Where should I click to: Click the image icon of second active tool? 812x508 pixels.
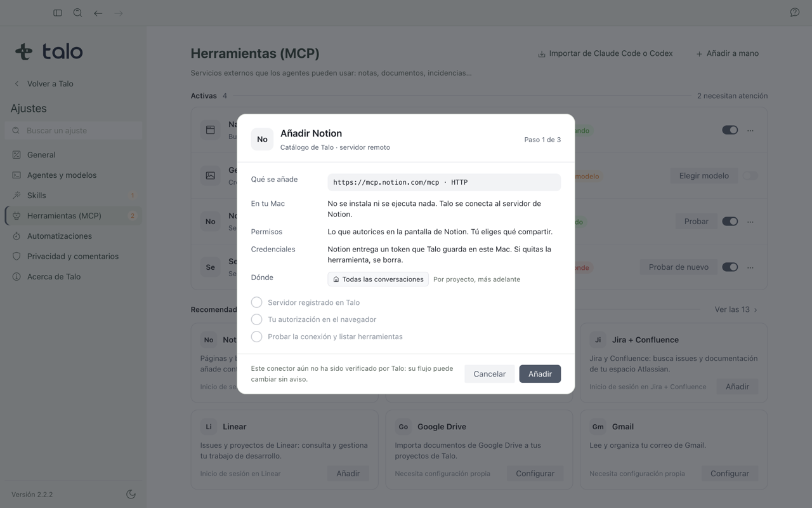[210, 176]
